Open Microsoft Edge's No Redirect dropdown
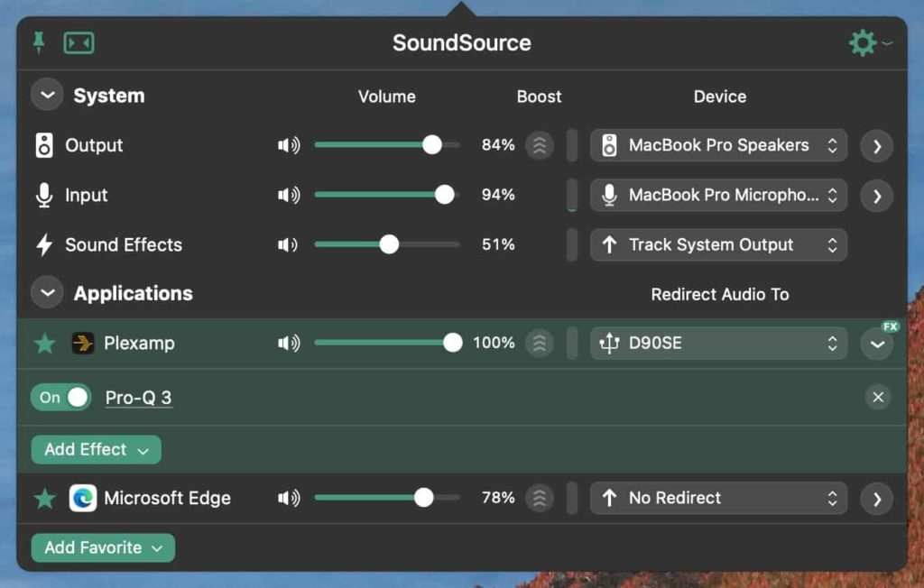Image resolution: width=924 pixels, height=588 pixels. [x=718, y=499]
